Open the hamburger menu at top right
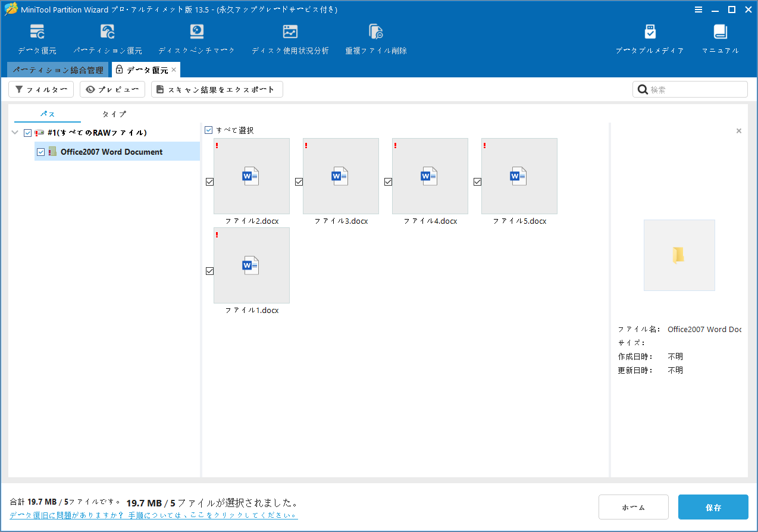Image resolution: width=758 pixels, height=532 pixels. tap(699, 10)
